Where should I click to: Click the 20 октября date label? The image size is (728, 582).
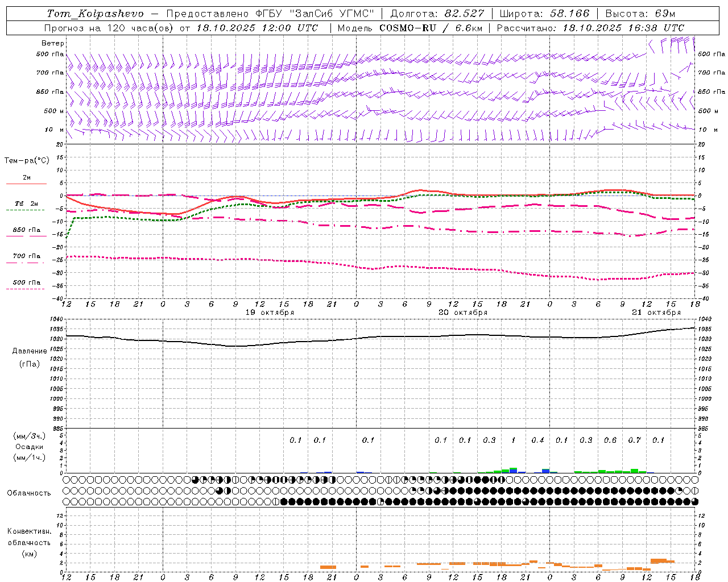463,313
